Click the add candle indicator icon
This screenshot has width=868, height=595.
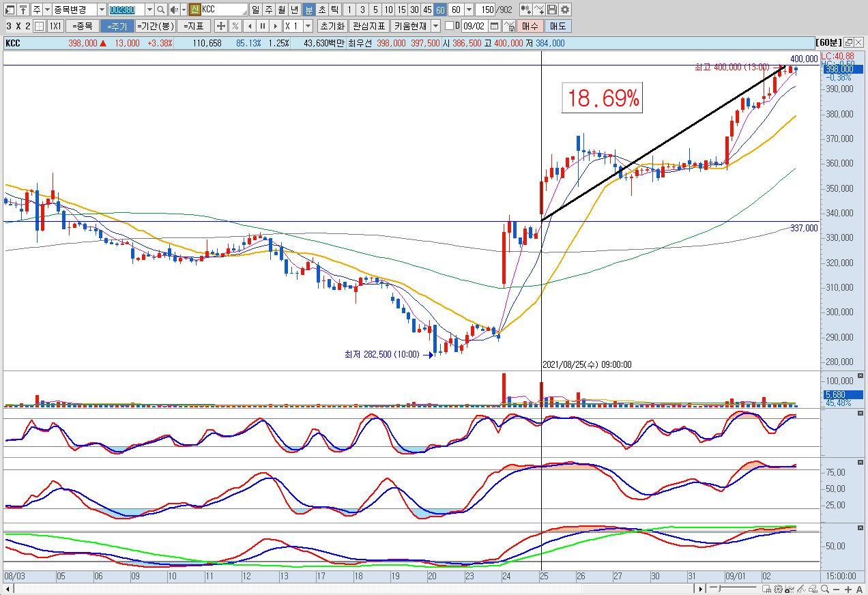526,10
